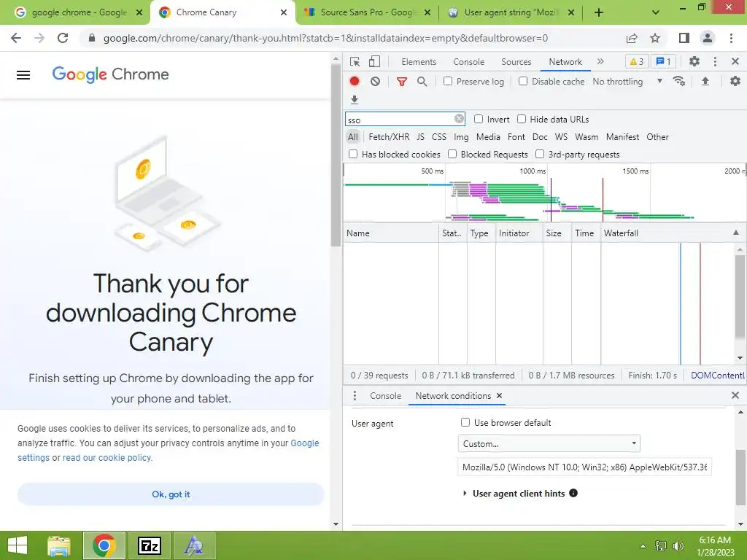Check Has blocked cookies

(x=353, y=154)
